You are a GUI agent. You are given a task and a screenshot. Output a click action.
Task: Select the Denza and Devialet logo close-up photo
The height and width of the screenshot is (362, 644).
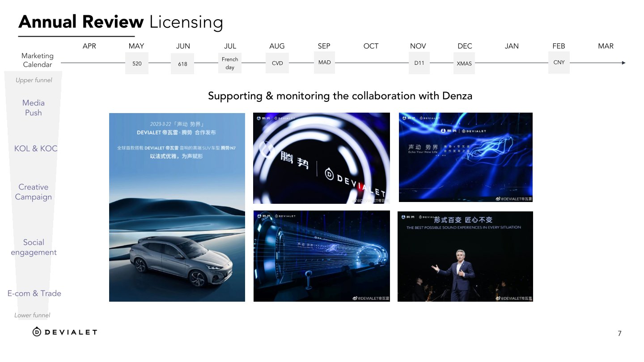tap(321, 158)
